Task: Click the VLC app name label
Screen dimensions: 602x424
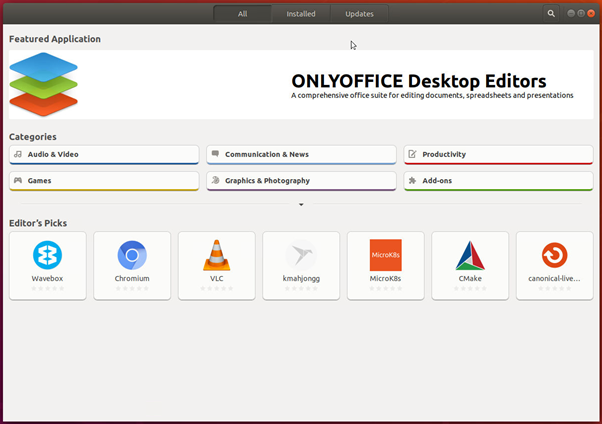Action: click(217, 278)
